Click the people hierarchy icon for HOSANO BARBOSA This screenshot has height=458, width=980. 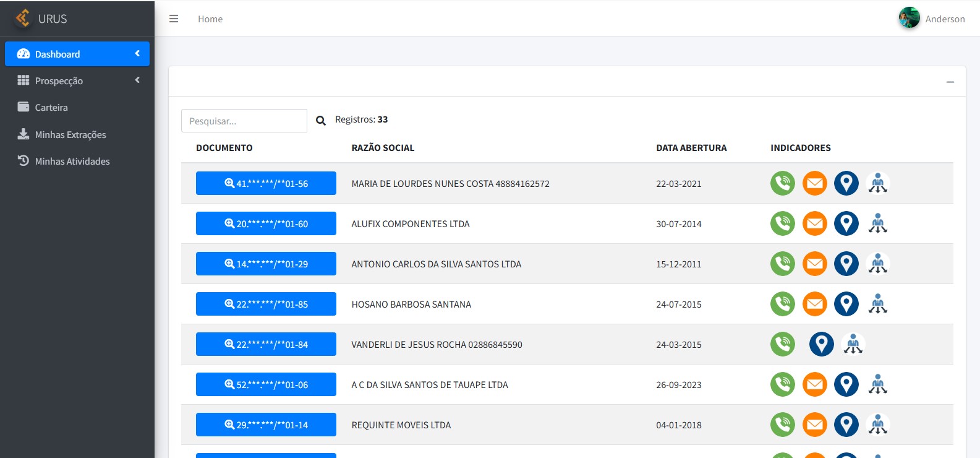(877, 304)
